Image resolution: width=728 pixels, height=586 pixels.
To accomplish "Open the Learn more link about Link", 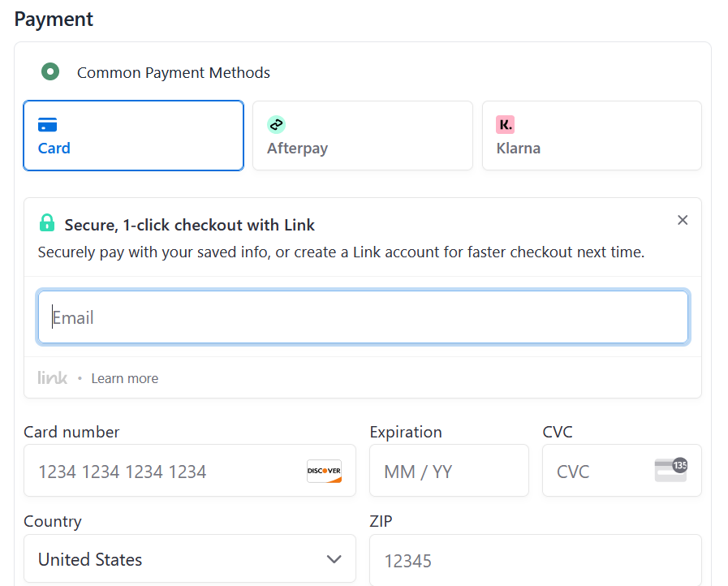I will click(124, 377).
